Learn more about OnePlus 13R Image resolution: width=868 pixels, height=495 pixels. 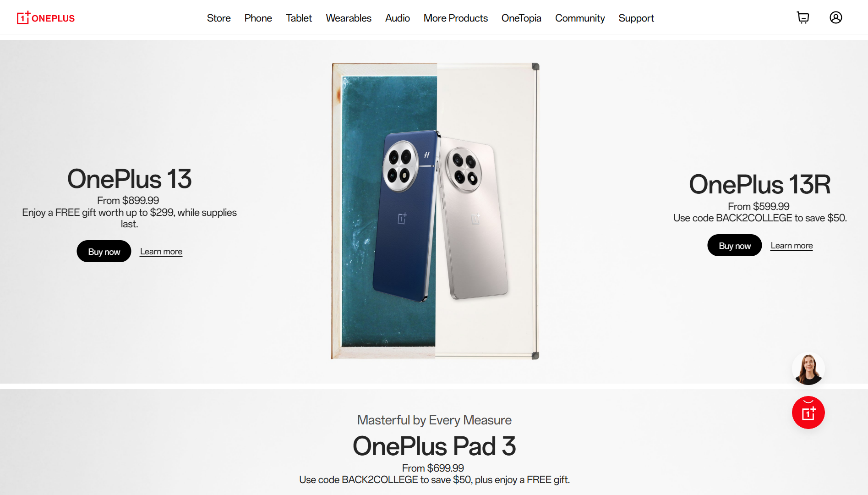point(792,245)
